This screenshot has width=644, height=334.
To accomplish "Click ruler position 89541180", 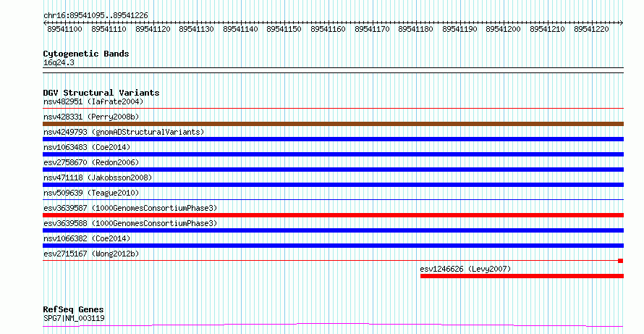I will (x=415, y=29).
